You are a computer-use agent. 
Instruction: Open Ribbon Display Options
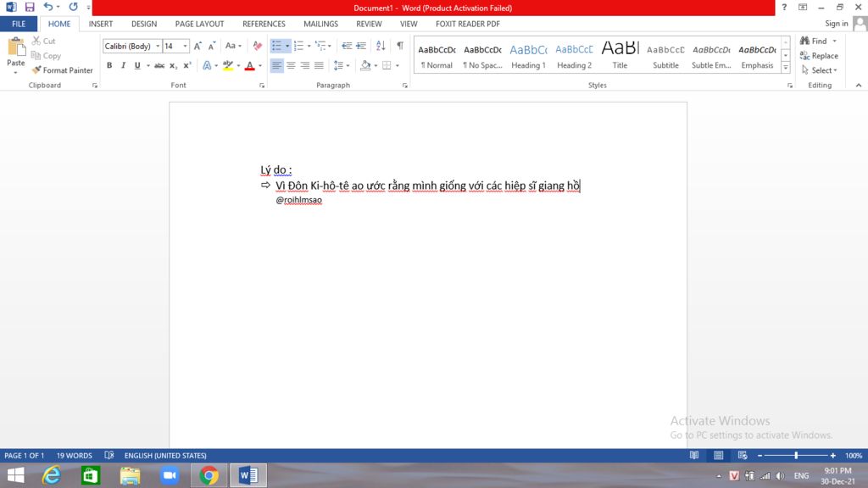click(803, 7)
